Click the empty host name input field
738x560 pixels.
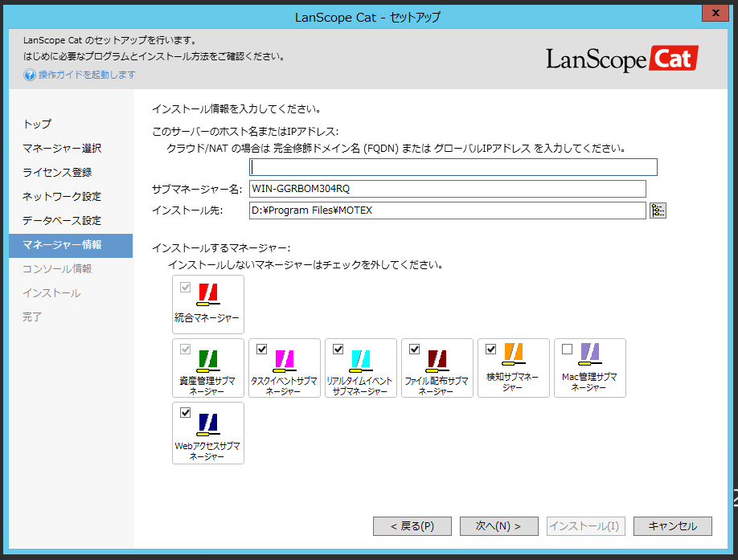point(453,166)
